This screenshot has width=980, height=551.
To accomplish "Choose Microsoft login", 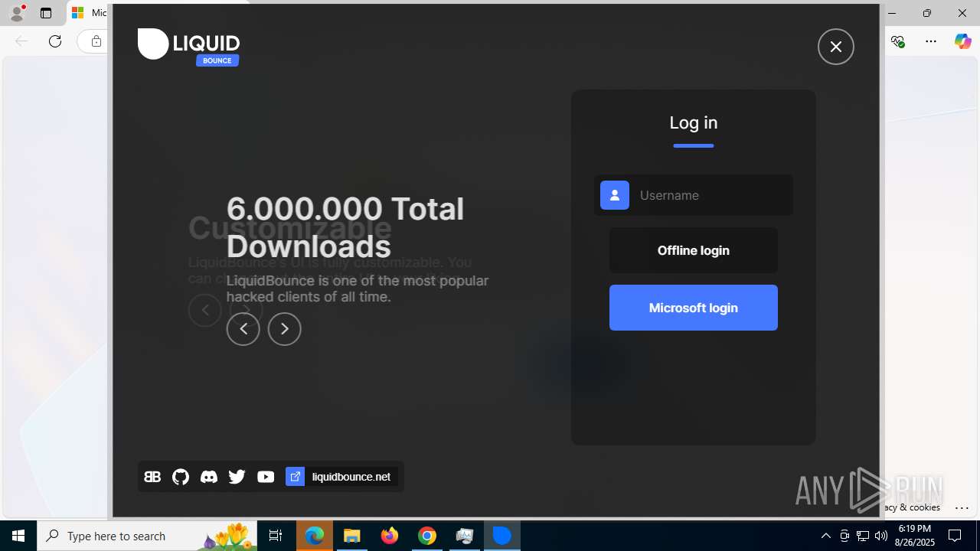I will click(694, 308).
